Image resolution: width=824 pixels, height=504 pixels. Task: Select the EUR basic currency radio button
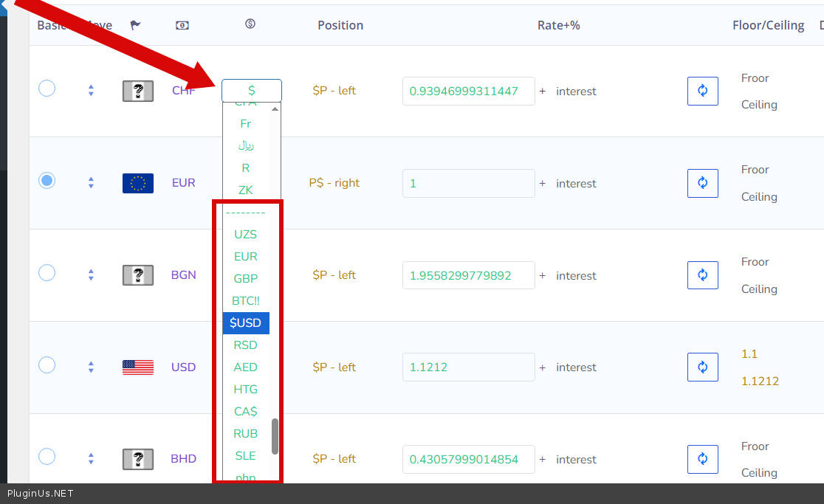[47, 180]
